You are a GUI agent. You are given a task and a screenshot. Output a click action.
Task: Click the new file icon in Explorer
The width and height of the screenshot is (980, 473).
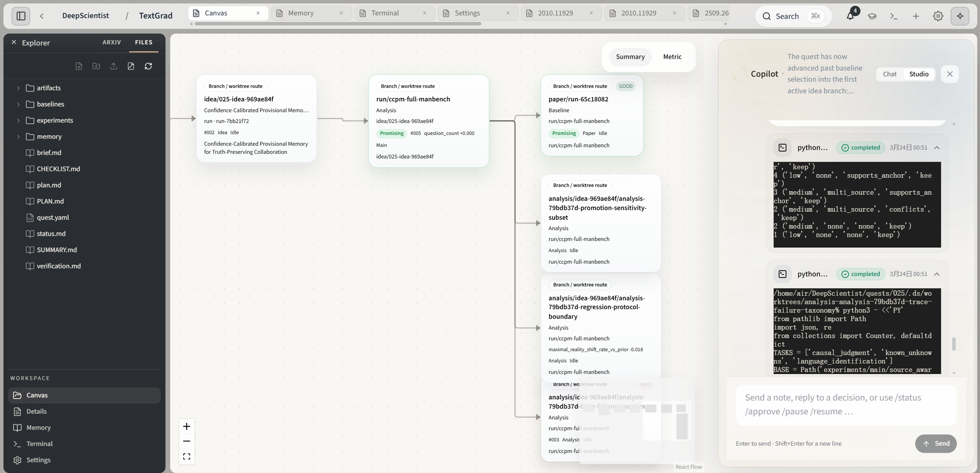[x=79, y=66]
